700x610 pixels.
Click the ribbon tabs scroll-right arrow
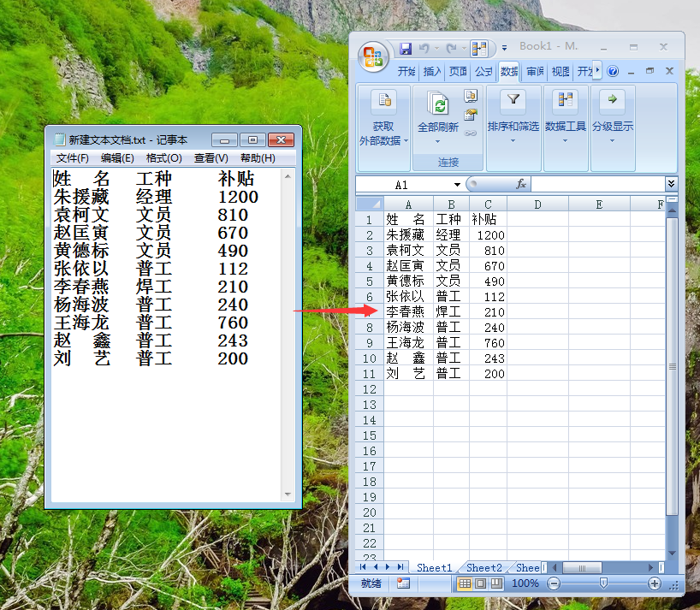tap(597, 70)
